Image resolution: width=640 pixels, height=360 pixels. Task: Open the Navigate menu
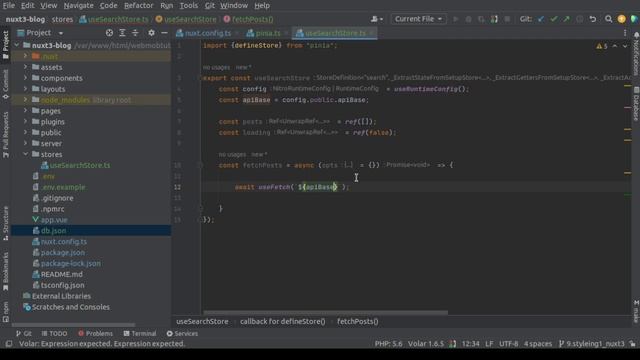(x=78, y=6)
